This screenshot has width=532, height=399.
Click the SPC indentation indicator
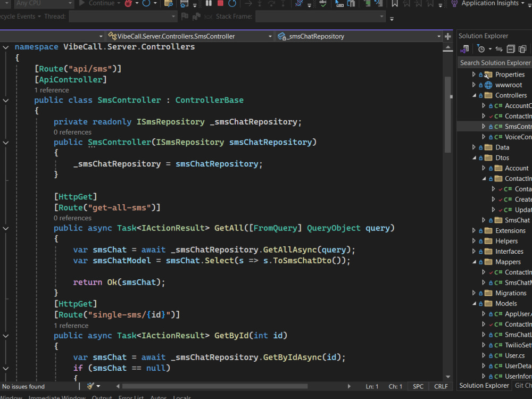[418, 386]
